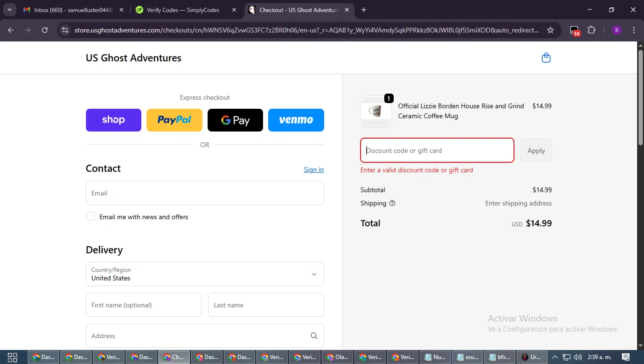Pay with Shop Pay express button

[x=113, y=120]
